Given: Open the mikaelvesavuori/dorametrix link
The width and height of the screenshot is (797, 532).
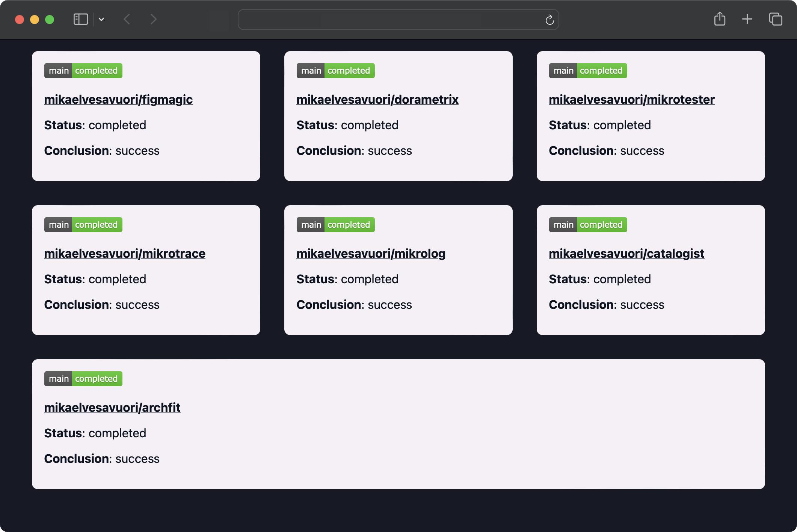Looking at the screenshot, I should click(x=377, y=100).
